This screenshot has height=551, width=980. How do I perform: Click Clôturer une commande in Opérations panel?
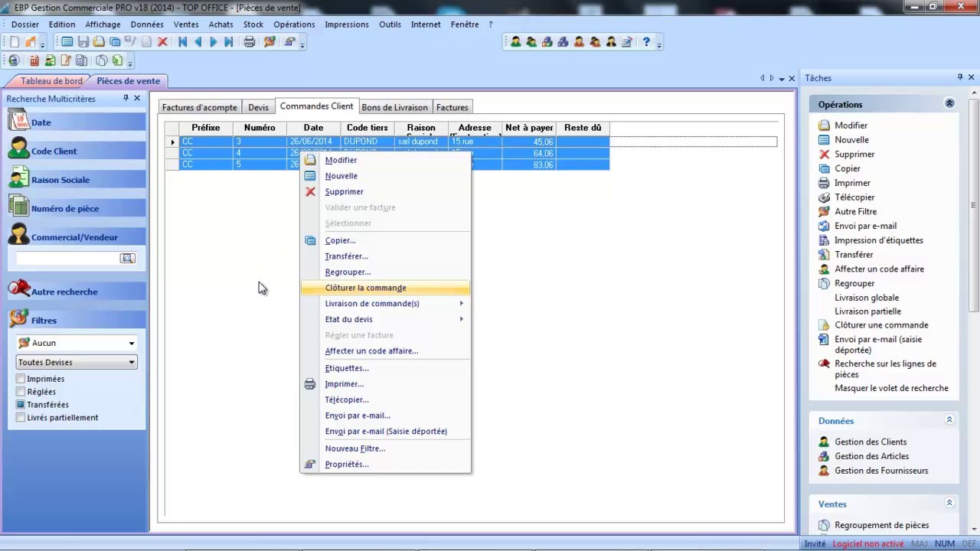click(881, 325)
